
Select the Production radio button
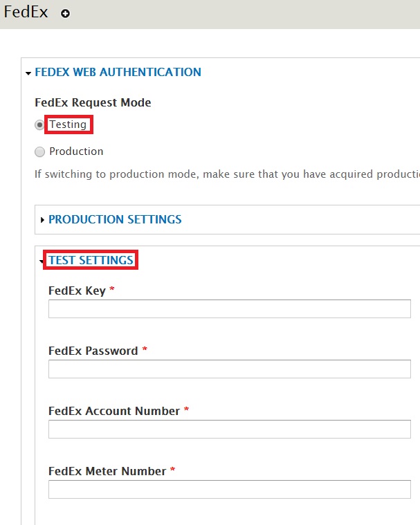click(x=39, y=151)
